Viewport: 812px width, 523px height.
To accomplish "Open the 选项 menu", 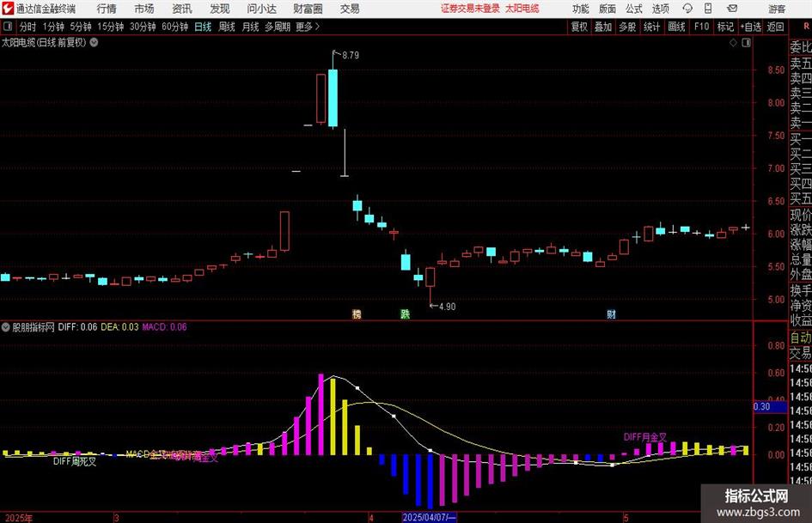I will (x=660, y=9).
